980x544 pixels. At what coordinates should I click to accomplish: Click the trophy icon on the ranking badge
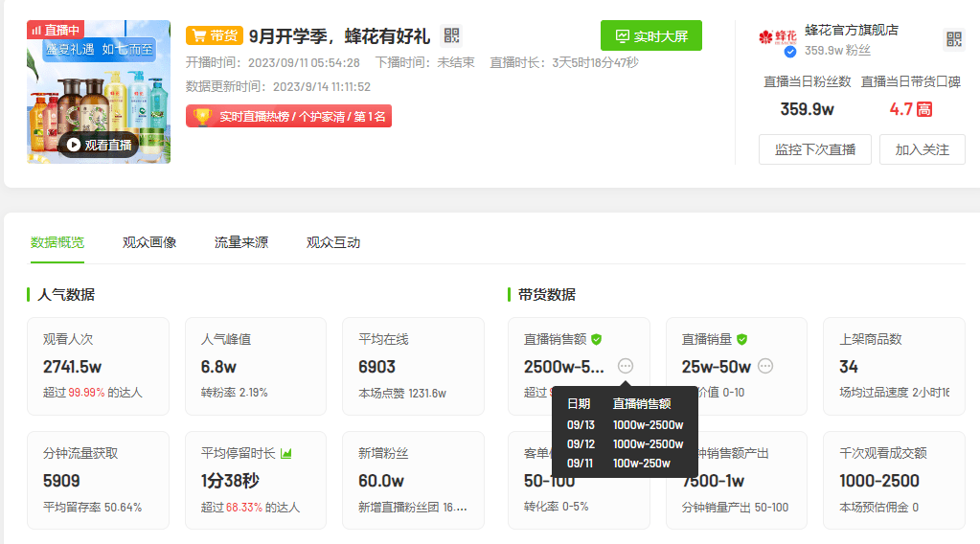(202, 116)
